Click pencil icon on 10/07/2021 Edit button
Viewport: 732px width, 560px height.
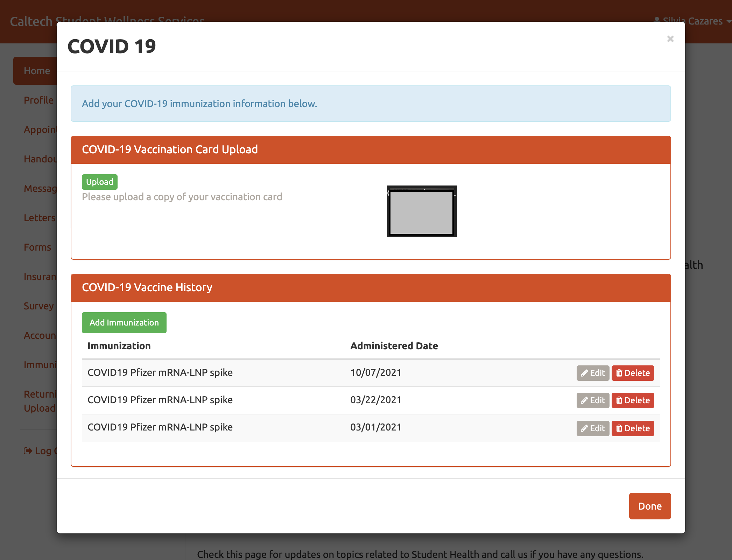pyautogui.click(x=584, y=373)
